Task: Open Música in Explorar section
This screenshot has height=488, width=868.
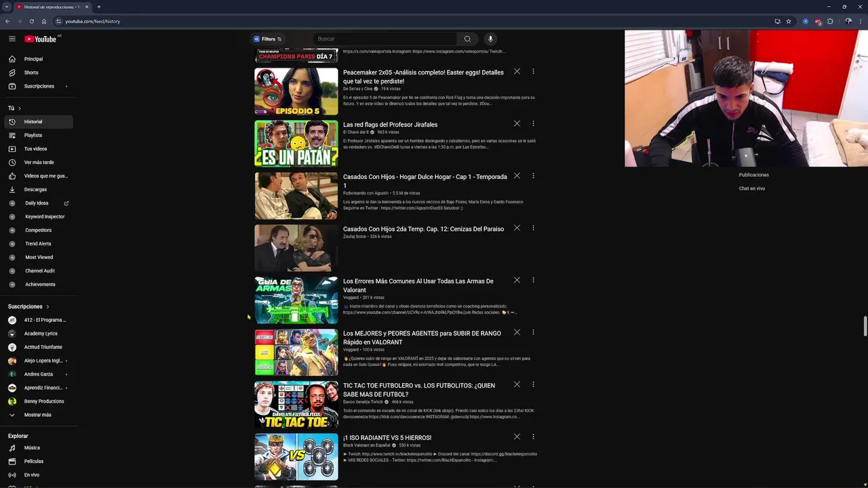Action: [39, 447]
